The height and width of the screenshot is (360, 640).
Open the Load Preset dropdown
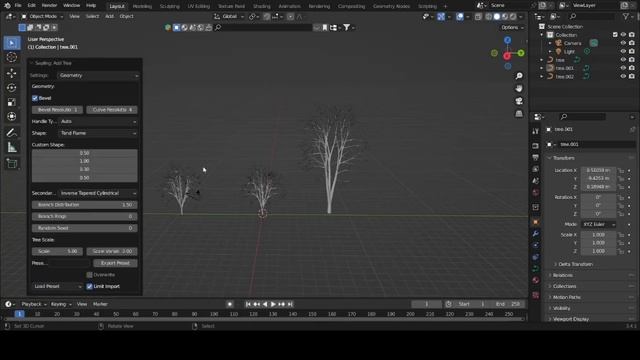point(58,287)
